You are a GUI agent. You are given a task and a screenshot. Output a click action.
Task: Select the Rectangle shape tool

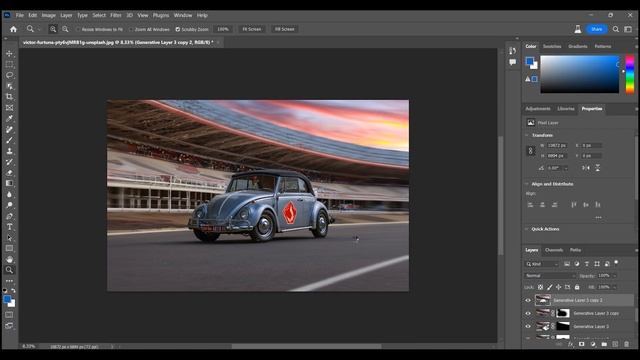click(x=9, y=248)
